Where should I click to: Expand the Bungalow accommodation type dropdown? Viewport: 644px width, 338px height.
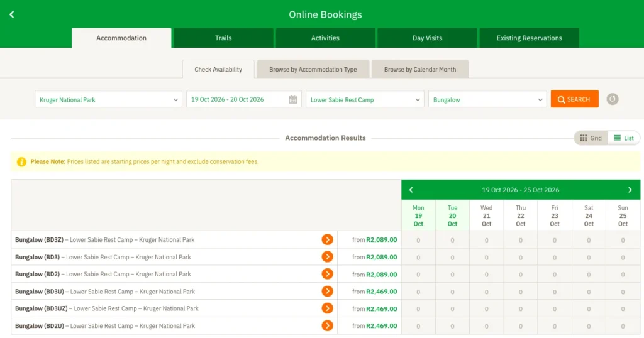click(487, 100)
